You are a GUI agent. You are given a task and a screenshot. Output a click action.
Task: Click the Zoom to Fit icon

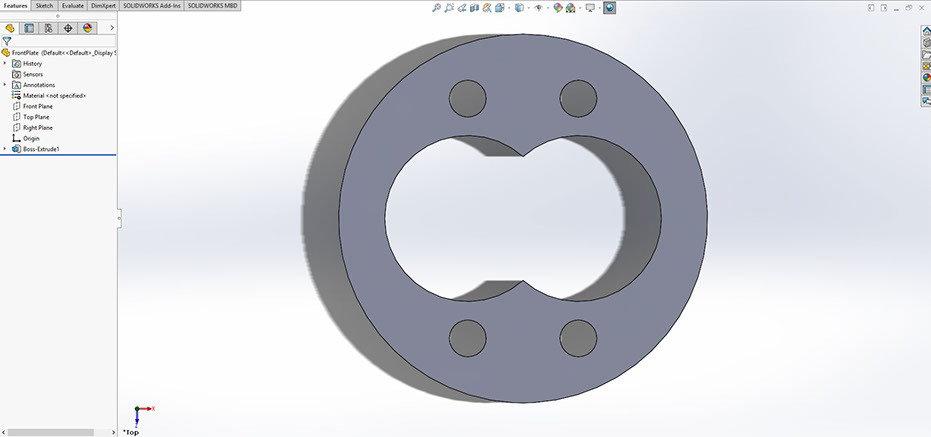click(437, 7)
